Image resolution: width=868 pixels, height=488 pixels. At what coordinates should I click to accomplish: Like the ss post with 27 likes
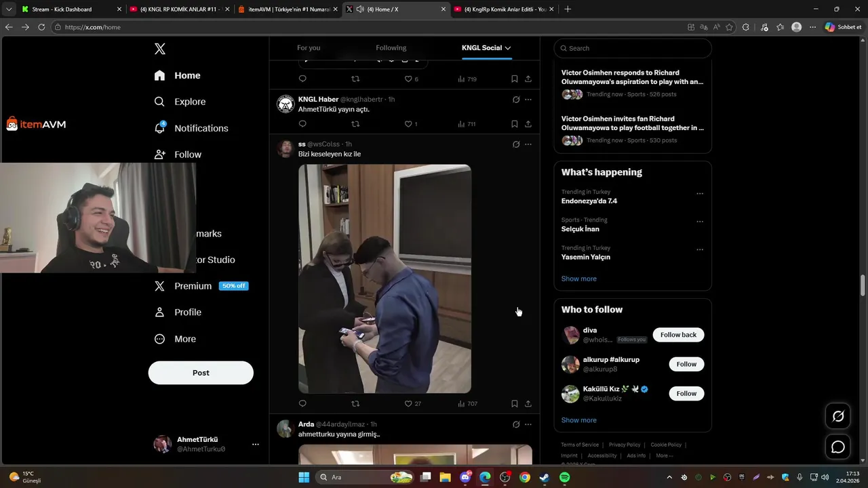(x=413, y=403)
